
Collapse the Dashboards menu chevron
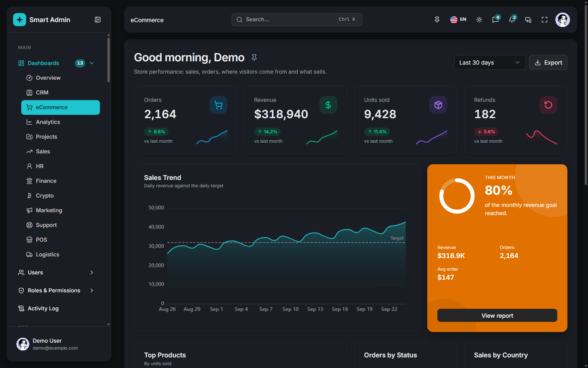point(92,63)
